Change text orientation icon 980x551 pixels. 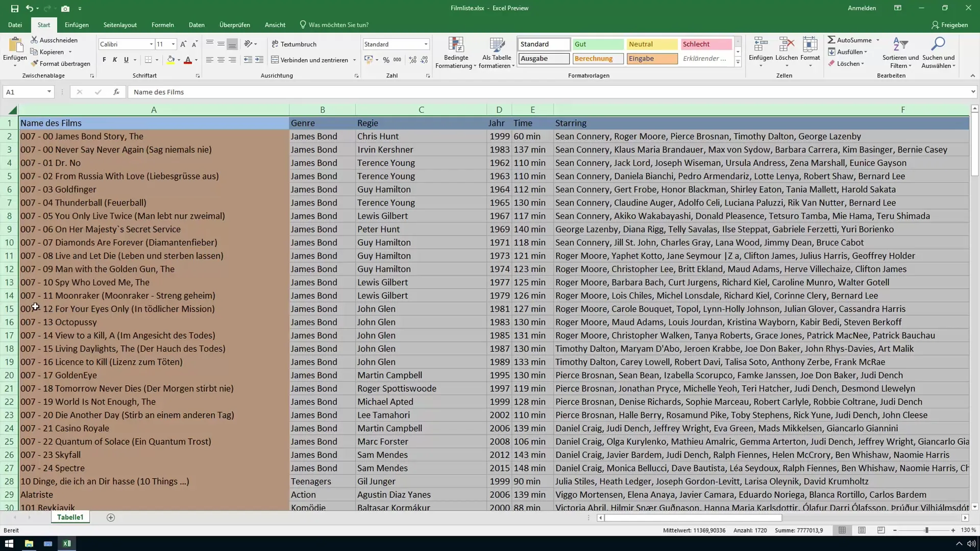pyautogui.click(x=248, y=44)
